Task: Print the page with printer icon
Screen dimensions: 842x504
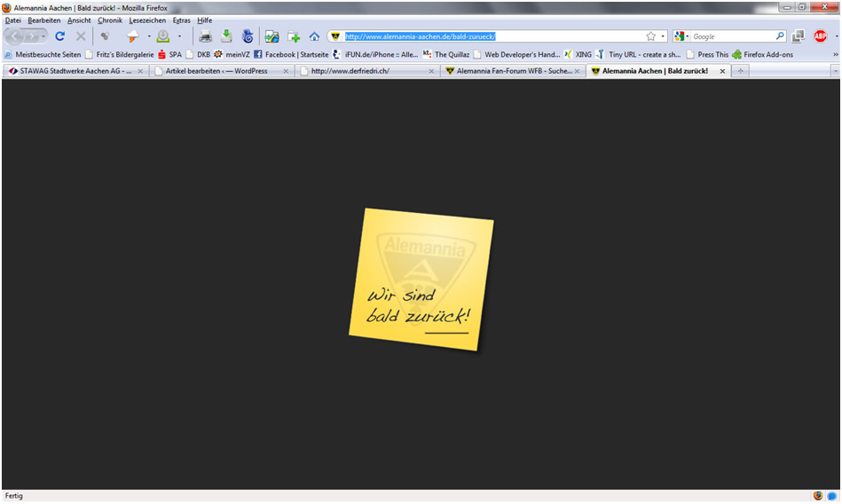Action: (x=205, y=36)
